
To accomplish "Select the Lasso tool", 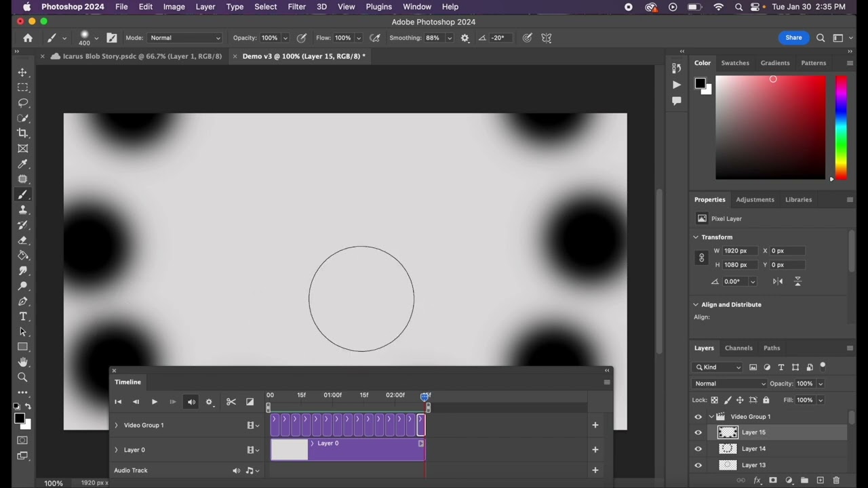I will click(x=23, y=103).
